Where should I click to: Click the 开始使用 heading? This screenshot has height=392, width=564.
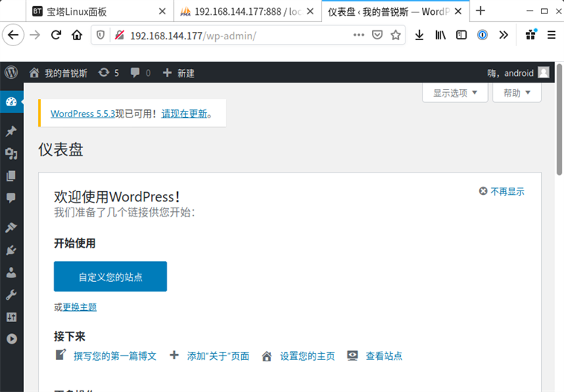click(75, 243)
